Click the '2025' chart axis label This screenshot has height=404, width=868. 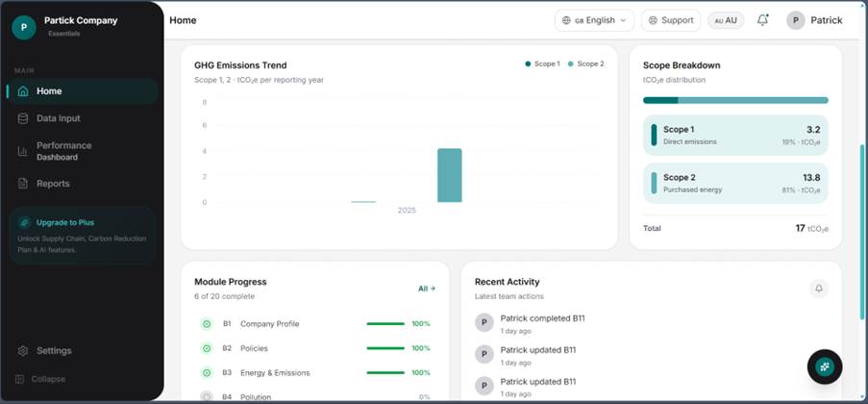click(x=407, y=212)
